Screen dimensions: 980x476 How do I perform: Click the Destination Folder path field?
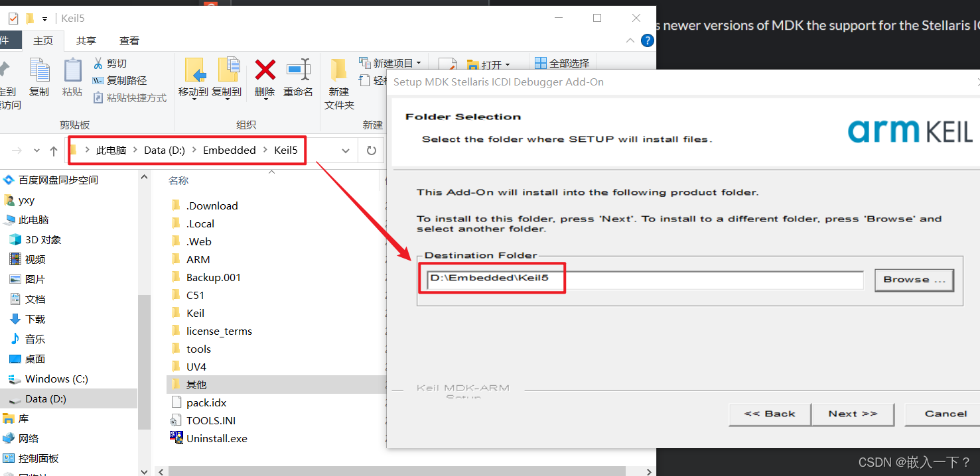coord(644,279)
